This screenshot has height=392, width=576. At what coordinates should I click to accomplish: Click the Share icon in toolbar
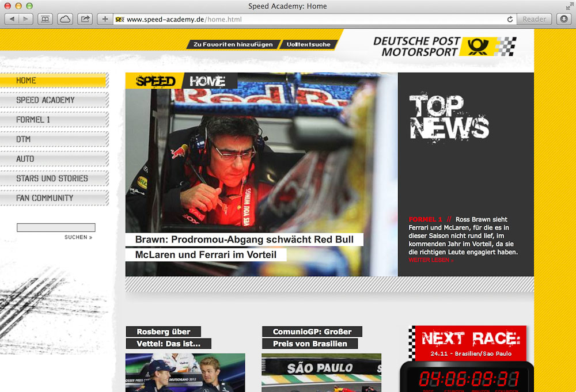pyautogui.click(x=85, y=19)
